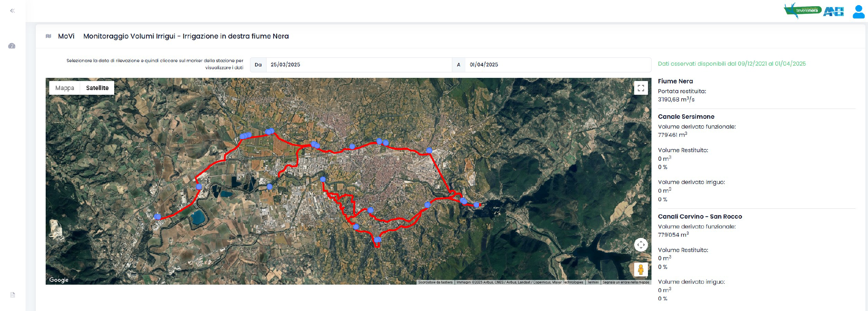868x311 pixels.
Task: Click the Google logo on map
Action: (x=59, y=280)
